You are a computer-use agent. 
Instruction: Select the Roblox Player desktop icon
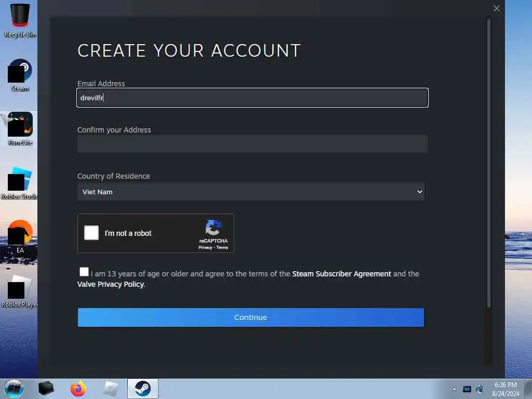[19, 291]
